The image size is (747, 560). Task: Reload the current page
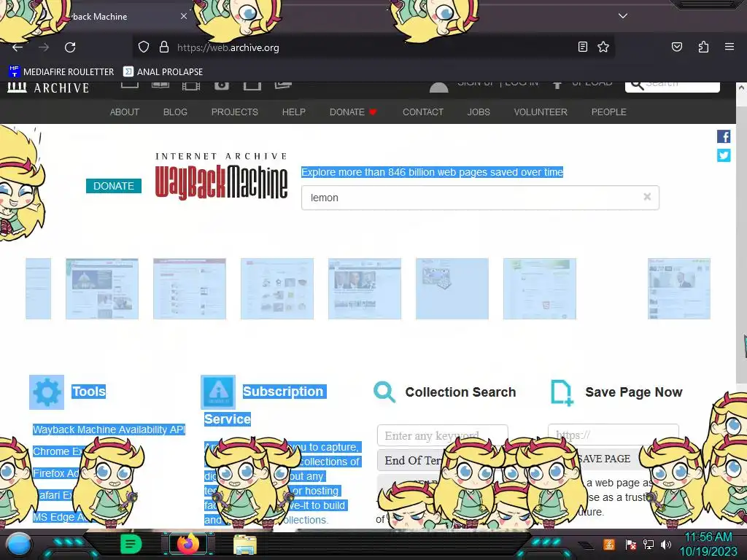pyautogui.click(x=70, y=47)
